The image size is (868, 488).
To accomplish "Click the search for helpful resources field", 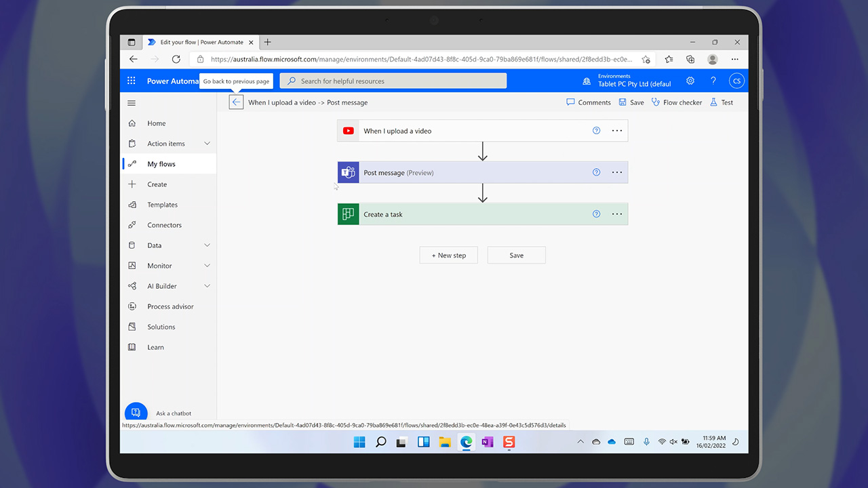I will click(x=393, y=81).
